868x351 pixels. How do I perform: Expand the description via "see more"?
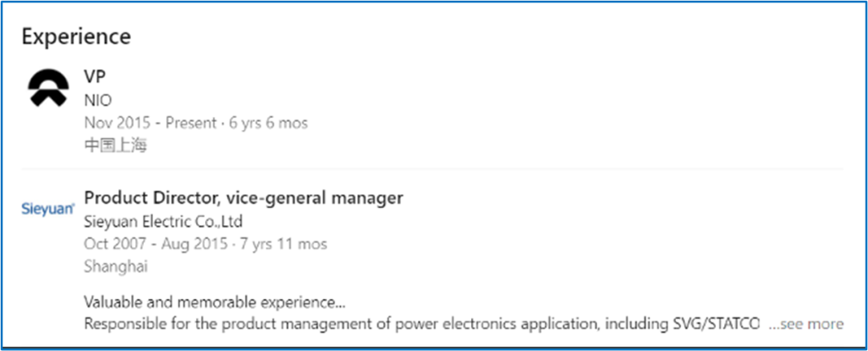[806, 324]
